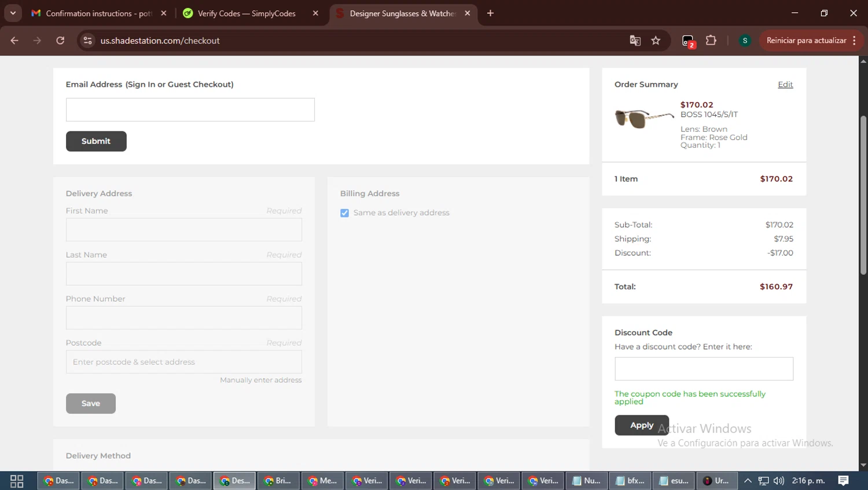Screen dimensions: 868x490
Task: Show hidden system tray icons
Action: click(748, 481)
